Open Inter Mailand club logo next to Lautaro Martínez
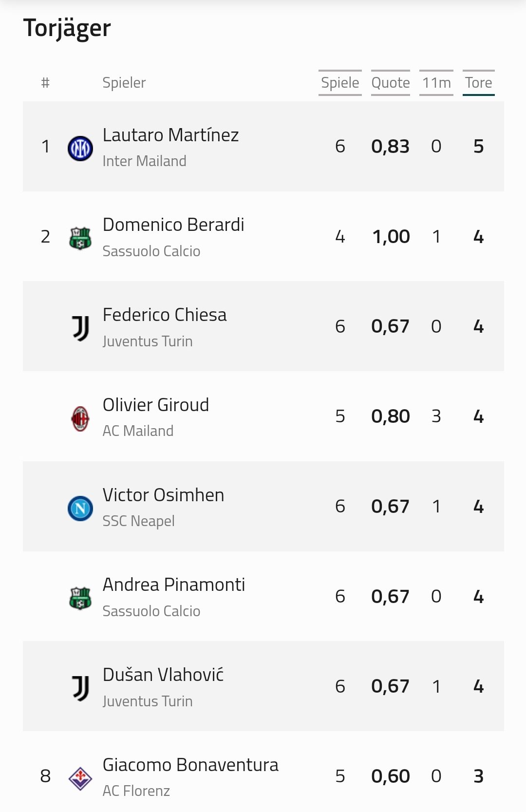 [80, 149]
